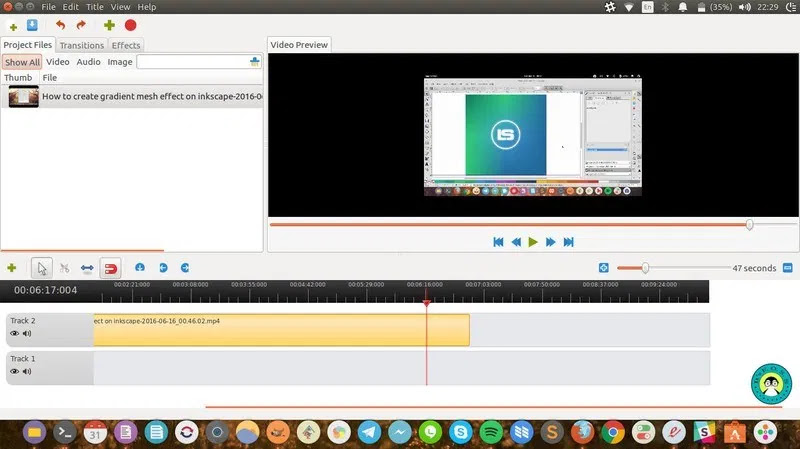Screen dimensions: 800x449
Task: Fast forward the video preview
Action: pos(551,242)
